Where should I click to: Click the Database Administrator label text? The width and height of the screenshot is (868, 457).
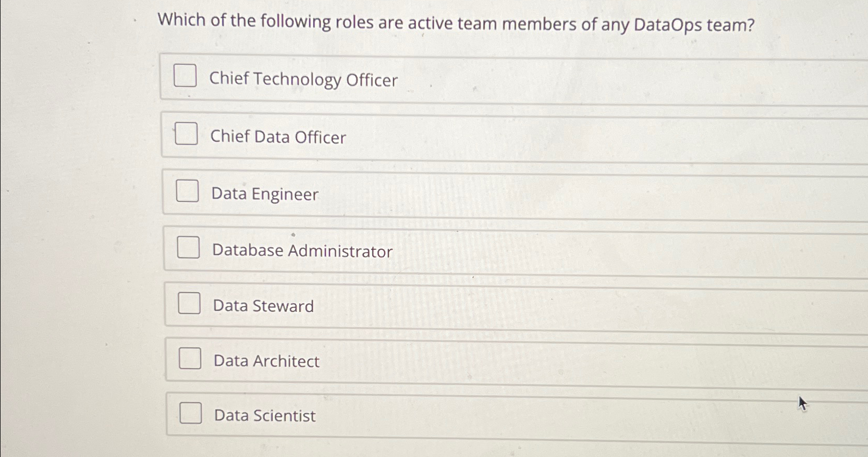click(x=302, y=251)
